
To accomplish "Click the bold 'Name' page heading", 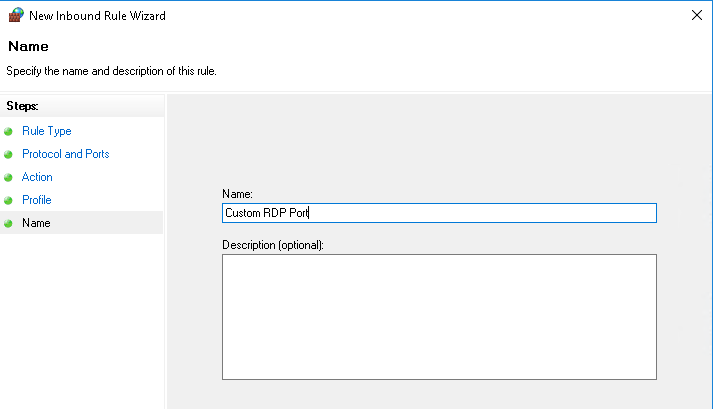I will [x=27, y=47].
